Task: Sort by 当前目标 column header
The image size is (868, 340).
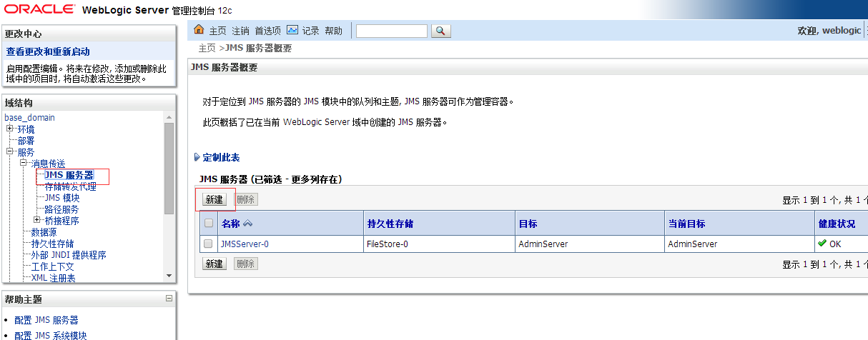Action: [x=686, y=224]
